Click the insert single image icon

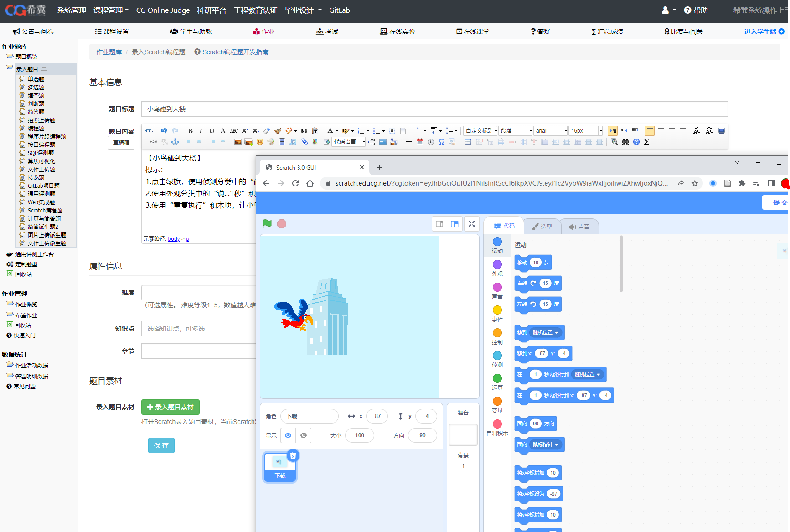pos(238,142)
